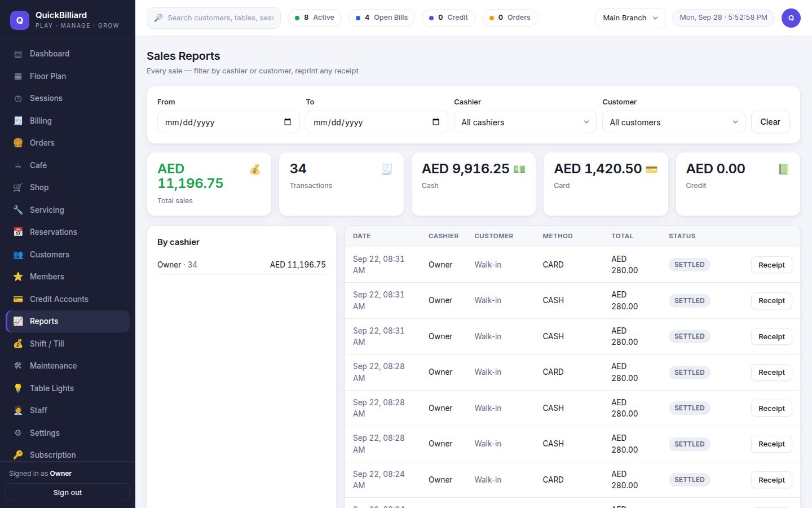Sign out of the Owner account
Viewport: 812px width, 508px height.
[68, 493]
